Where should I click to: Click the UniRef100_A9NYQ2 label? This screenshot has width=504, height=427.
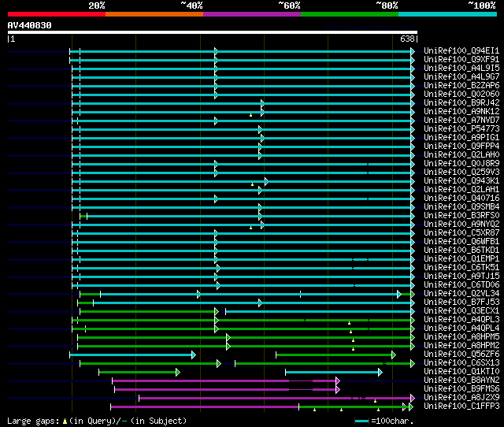[461, 225]
